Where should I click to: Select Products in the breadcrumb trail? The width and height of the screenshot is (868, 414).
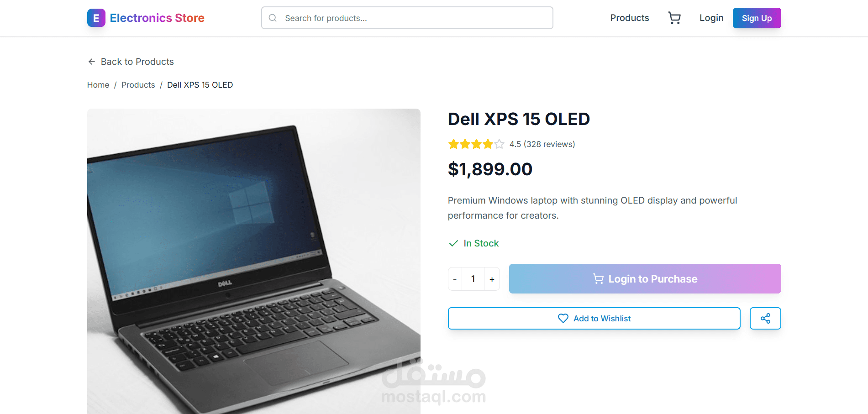pyautogui.click(x=138, y=85)
